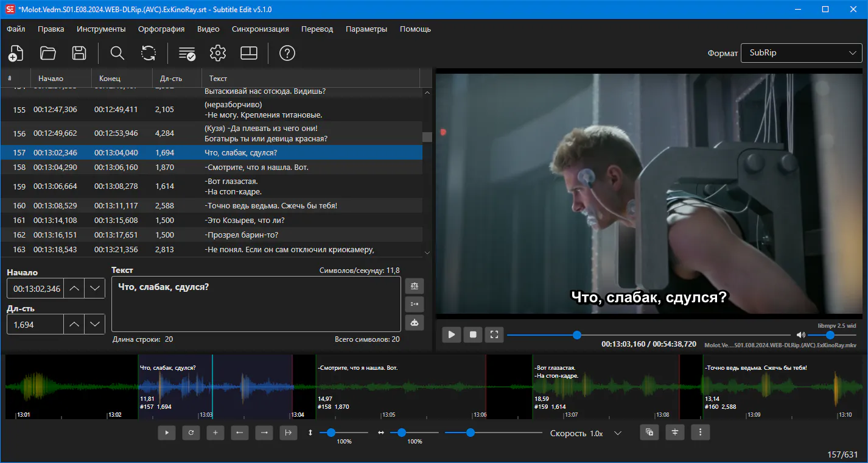Mute the video using speaker icon
Viewport: 868px width, 463px height.
point(801,334)
